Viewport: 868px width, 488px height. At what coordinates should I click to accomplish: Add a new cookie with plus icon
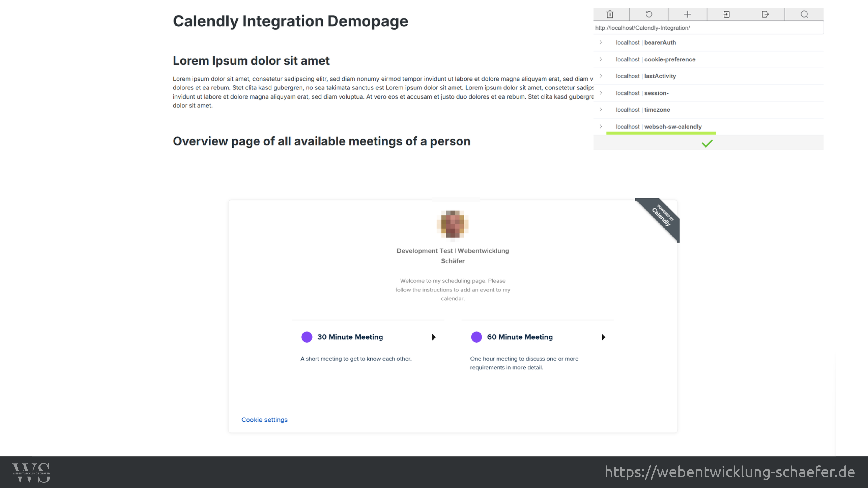point(687,14)
